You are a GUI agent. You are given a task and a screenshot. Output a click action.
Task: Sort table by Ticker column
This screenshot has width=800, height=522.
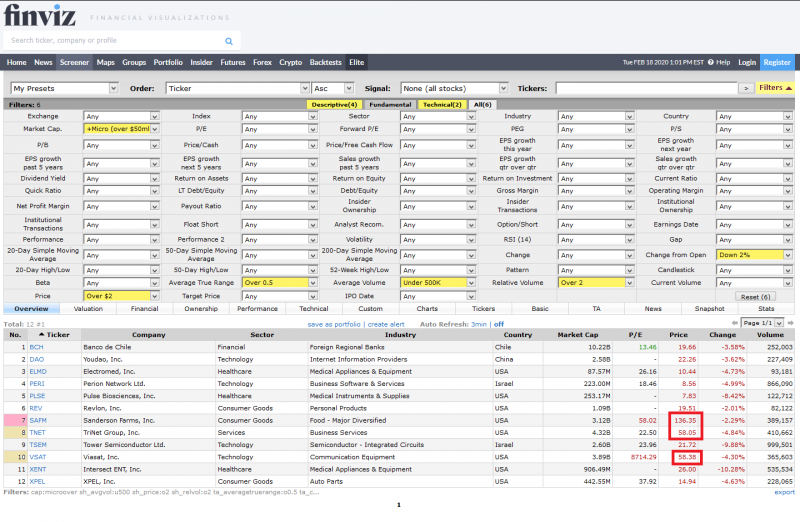[54, 335]
